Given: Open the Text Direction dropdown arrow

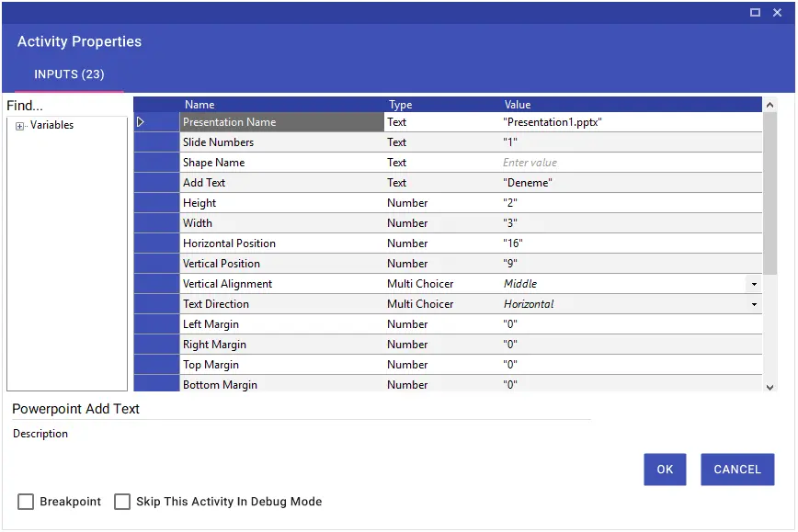Looking at the screenshot, I should point(754,304).
